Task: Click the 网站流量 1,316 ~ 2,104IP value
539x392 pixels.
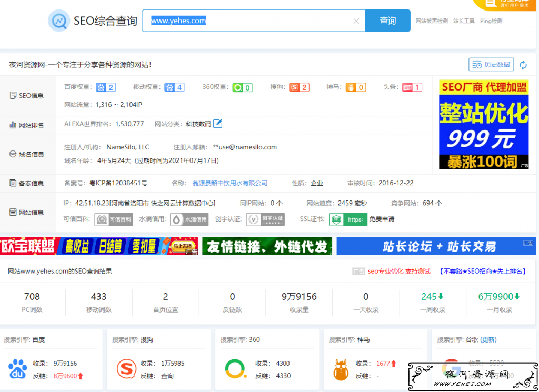Action: point(119,105)
